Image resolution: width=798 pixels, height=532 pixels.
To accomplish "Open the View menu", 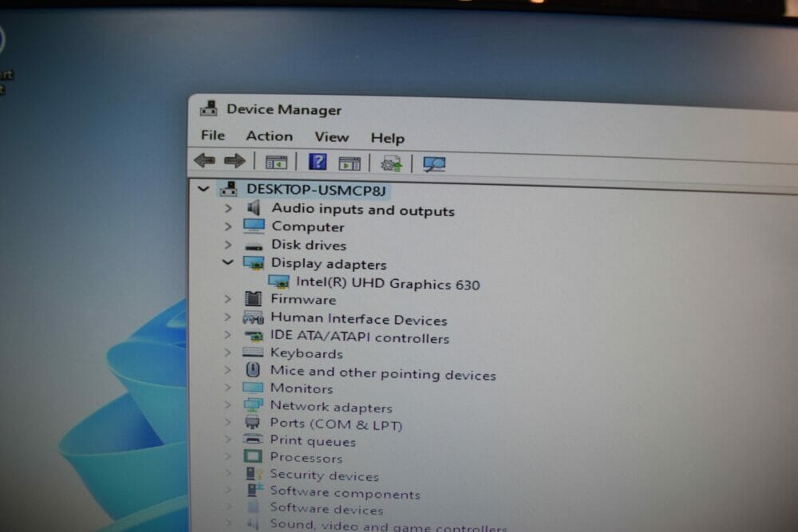I will 331,137.
